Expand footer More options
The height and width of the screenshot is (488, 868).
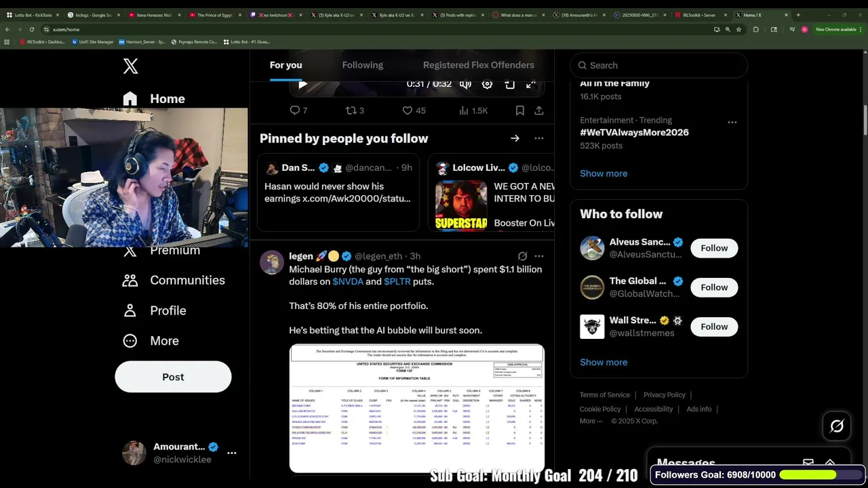click(x=591, y=421)
